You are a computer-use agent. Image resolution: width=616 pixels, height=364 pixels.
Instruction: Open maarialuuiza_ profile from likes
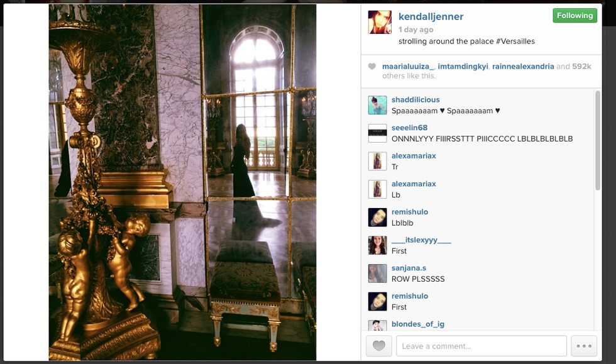pyautogui.click(x=408, y=67)
